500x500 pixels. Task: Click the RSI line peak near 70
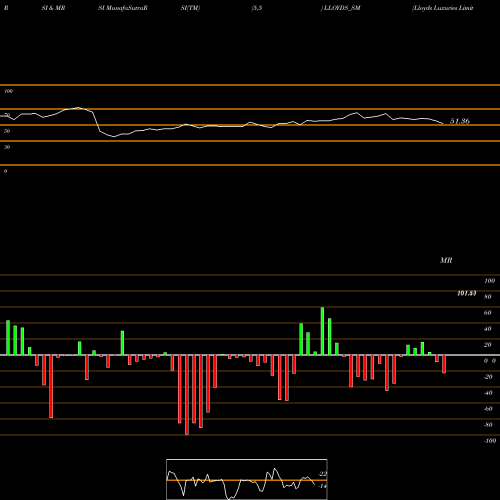78,108
